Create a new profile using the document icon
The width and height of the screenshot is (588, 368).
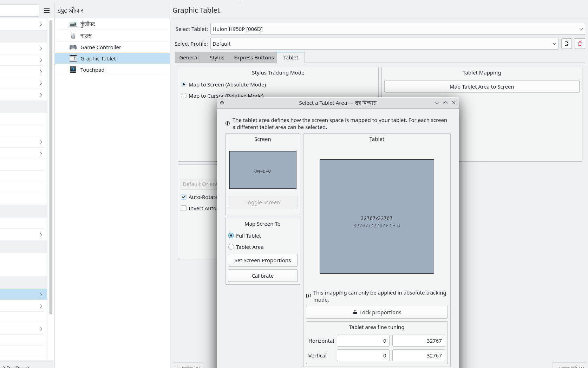566,44
